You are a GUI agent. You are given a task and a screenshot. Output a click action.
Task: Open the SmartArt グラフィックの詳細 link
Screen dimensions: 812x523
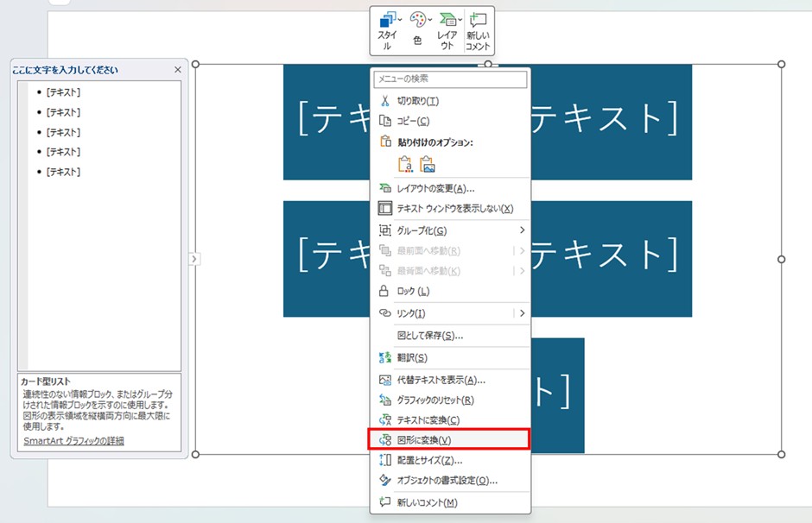pos(73,441)
